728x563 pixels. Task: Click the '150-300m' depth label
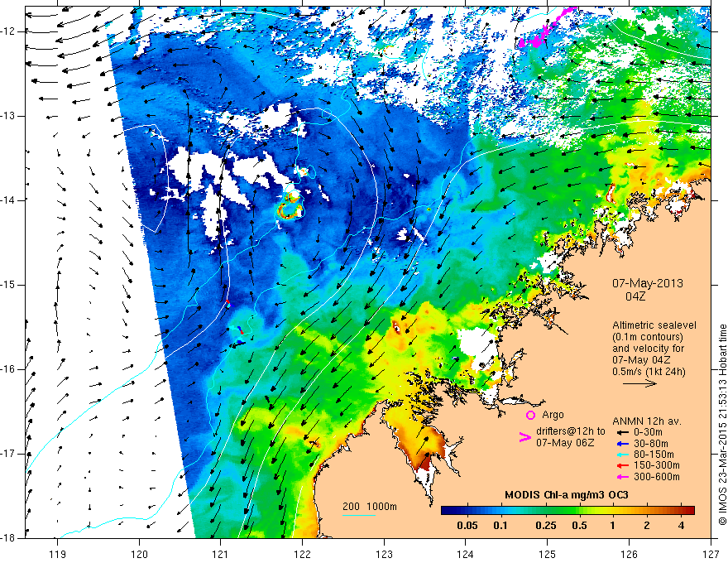click(x=657, y=465)
